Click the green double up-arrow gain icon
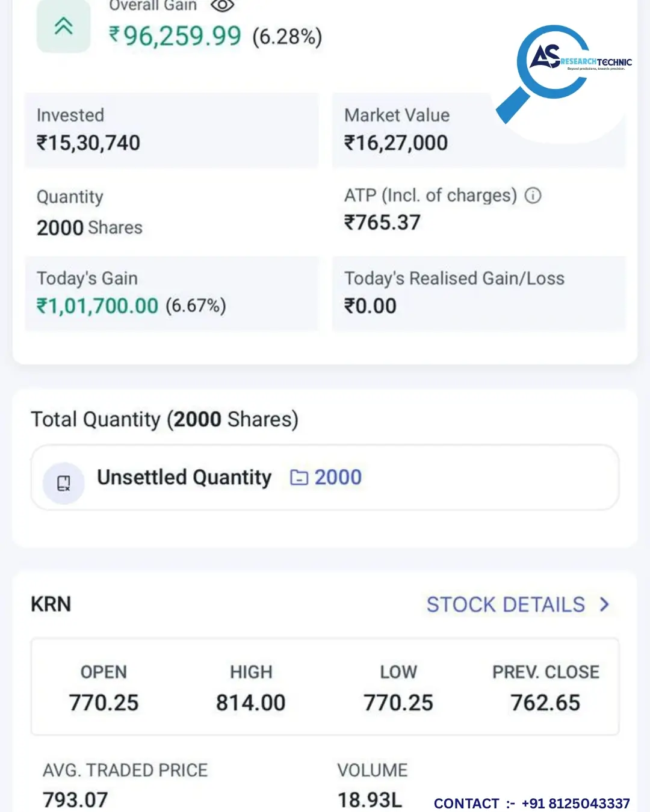 [64, 26]
